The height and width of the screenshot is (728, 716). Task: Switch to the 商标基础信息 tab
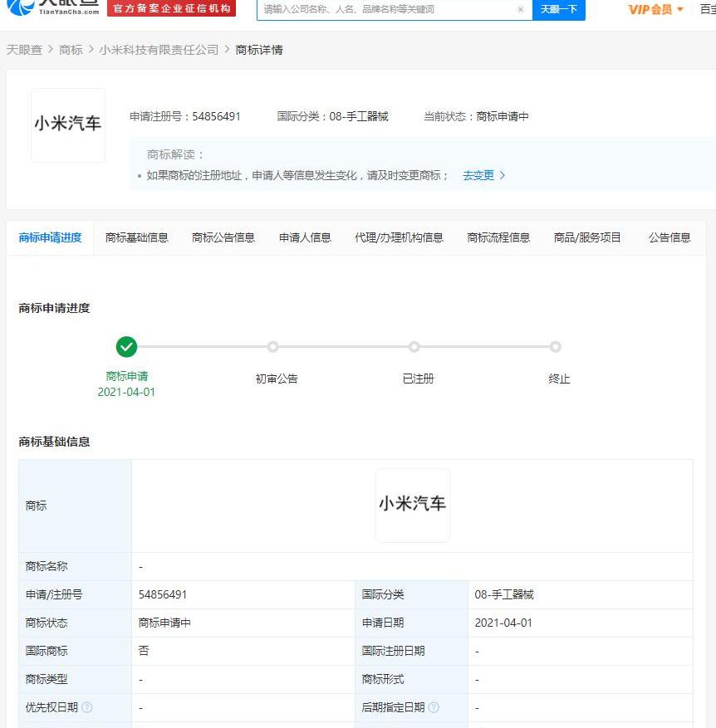coord(136,237)
